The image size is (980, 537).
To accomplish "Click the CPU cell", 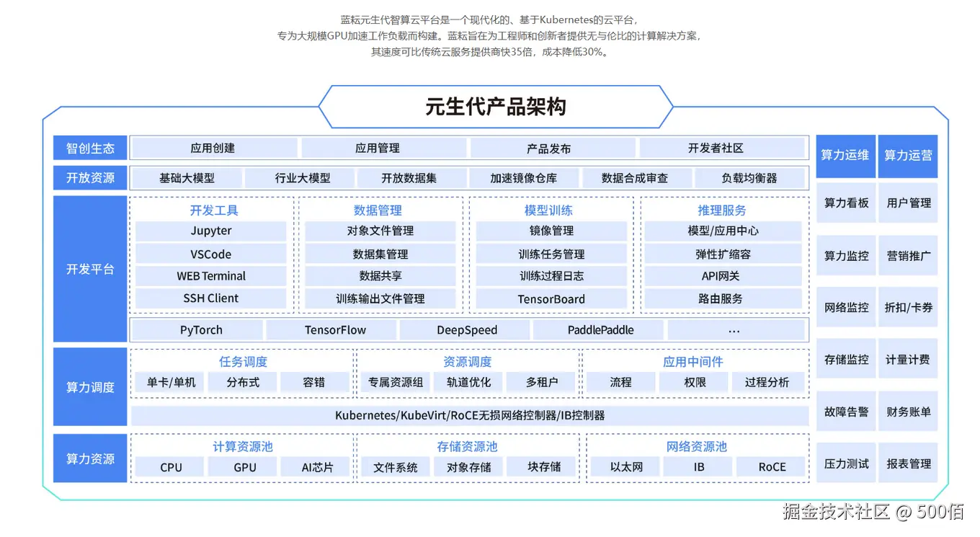I will click(x=171, y=467).
